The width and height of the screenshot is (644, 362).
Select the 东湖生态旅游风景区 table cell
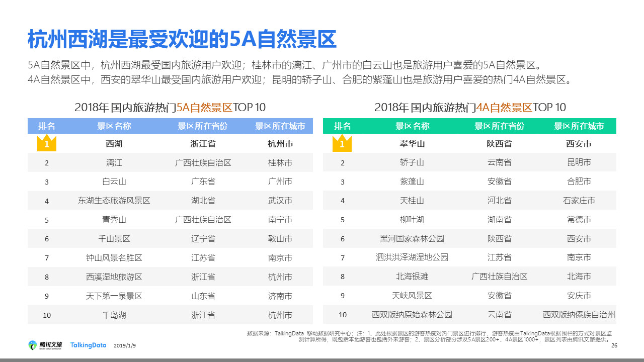(x=114, y=201)
